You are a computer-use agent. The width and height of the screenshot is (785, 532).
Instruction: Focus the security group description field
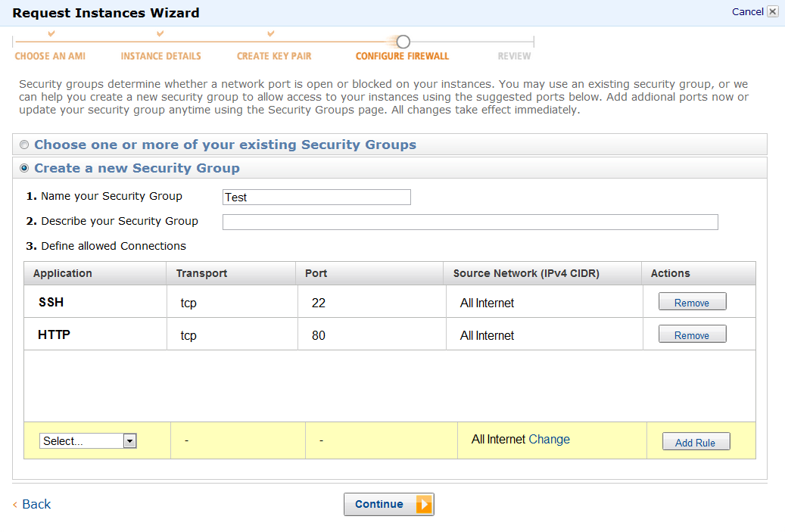coord(470,222)
